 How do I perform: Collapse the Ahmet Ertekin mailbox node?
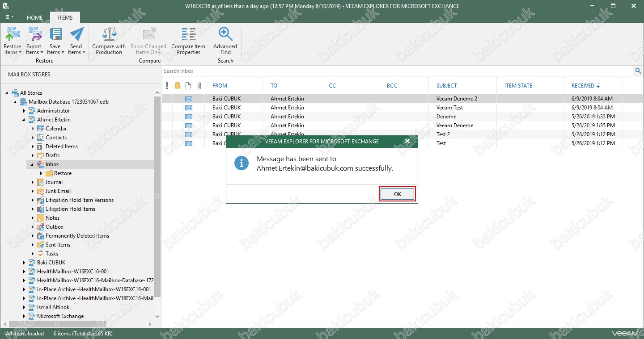click(x=24, y=120)
